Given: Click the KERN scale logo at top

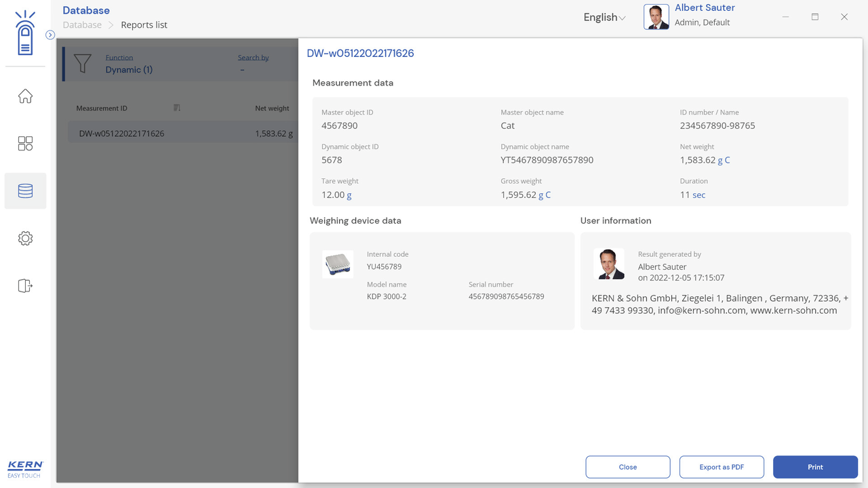Looking at the screenshot, I should (x=25, y=33).
